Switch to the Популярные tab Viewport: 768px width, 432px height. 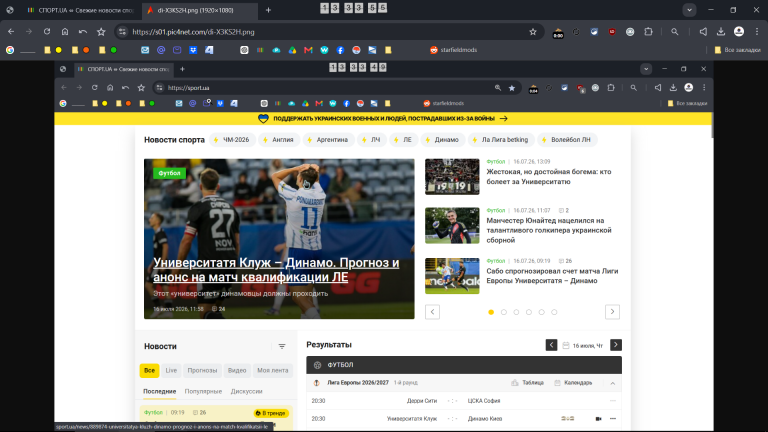coord(203,391)
